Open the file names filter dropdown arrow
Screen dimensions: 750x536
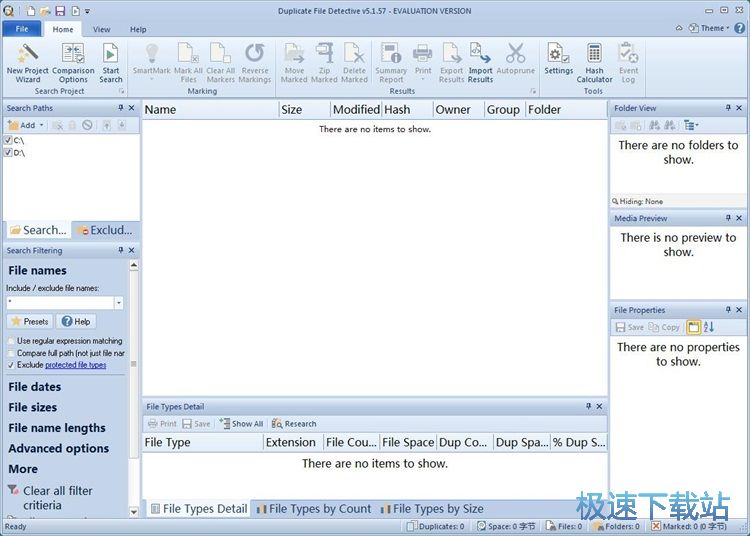[x=119, y=303]
